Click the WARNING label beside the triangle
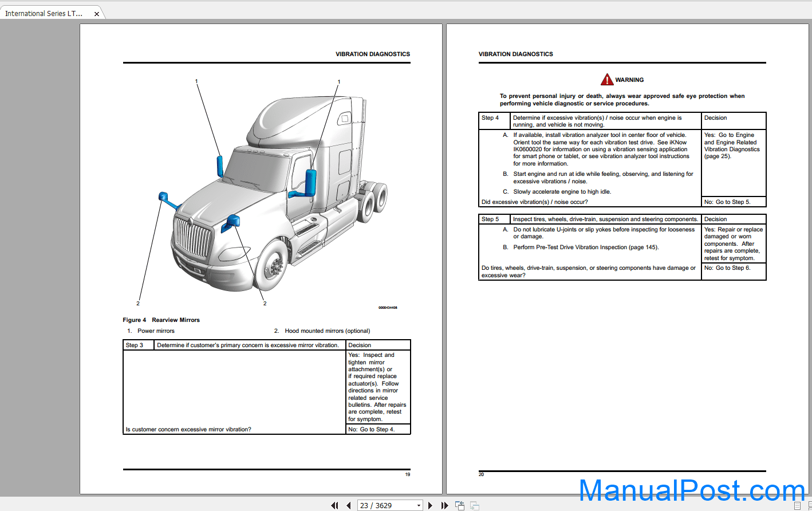 [629, 80]
